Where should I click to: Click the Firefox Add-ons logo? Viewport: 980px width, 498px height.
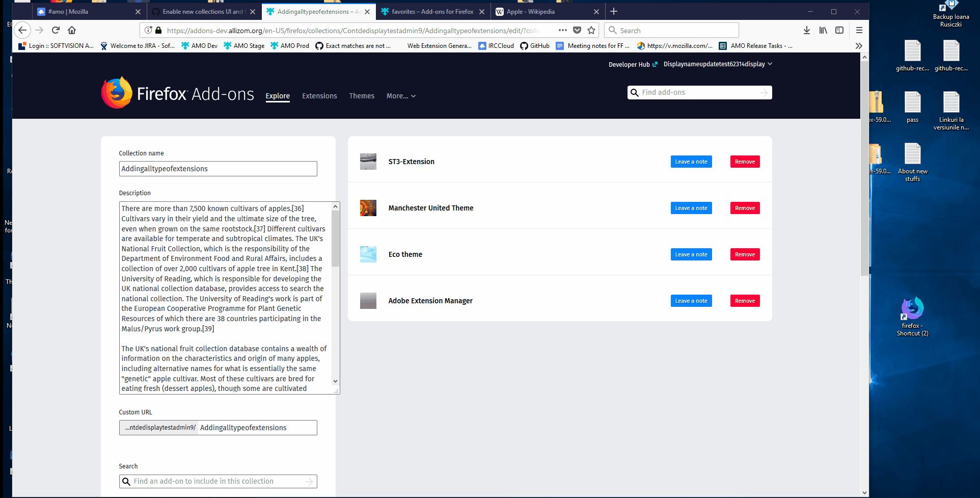pyautogui.click(x=178, y=93)
